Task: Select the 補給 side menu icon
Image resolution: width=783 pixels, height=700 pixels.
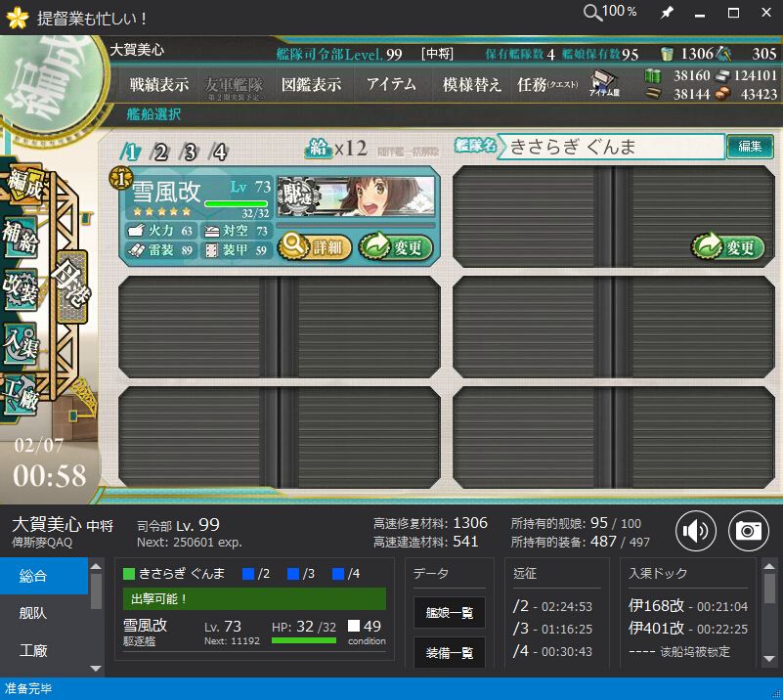Action: click(x=22, y=238)
